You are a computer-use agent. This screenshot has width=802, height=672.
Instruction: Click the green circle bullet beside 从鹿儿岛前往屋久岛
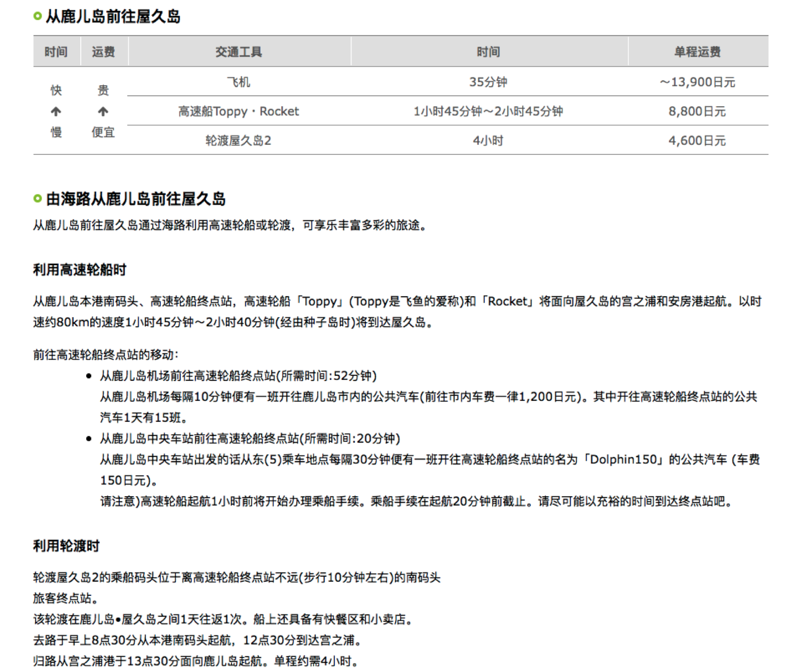pos(38,16)
